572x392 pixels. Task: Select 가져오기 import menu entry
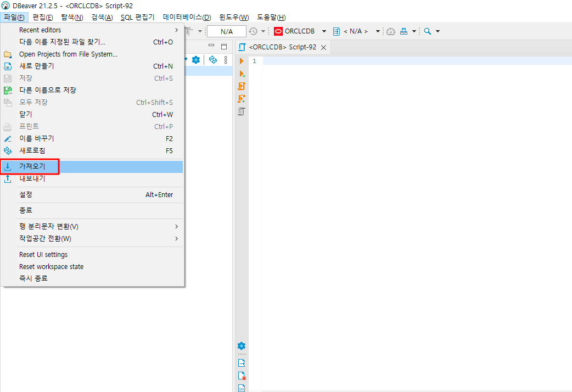(92, 166)
